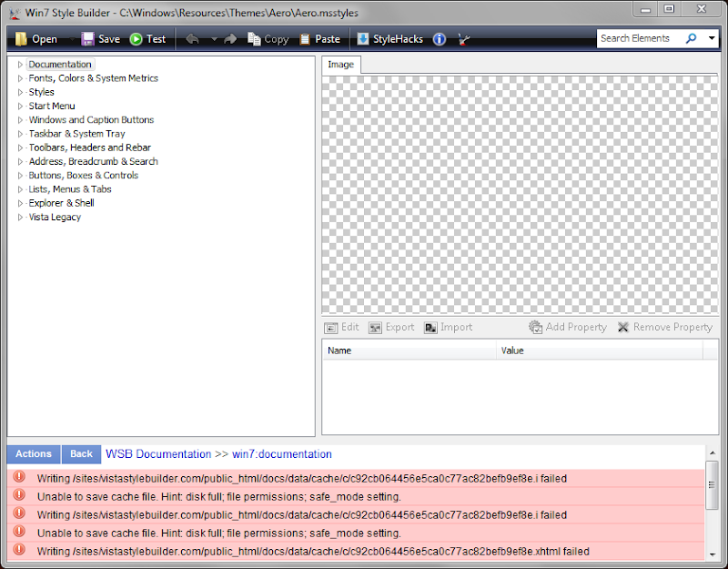Open the win7:documentation link
Viewport: 728px width, 569px height.
pos(282,454)
